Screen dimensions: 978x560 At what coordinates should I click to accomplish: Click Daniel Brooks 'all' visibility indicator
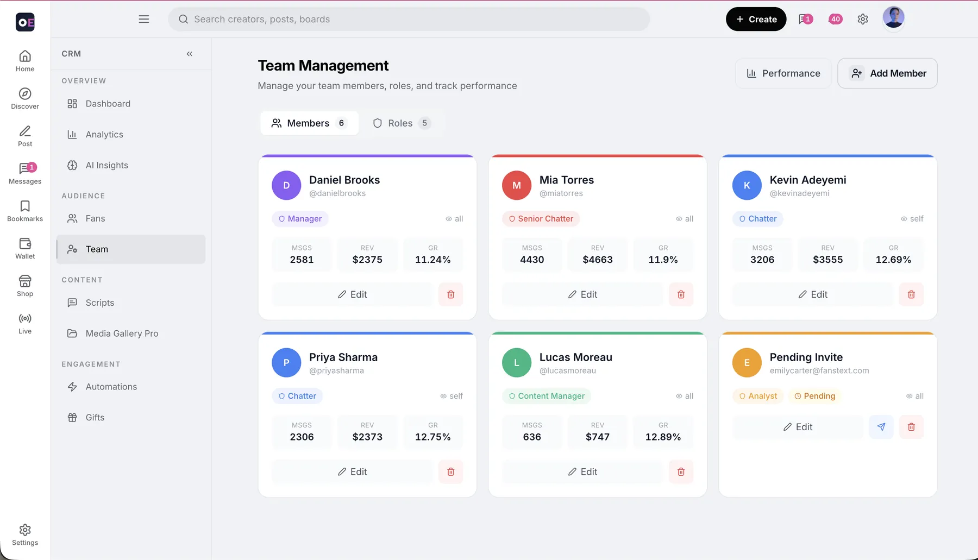(x=454, y=219)
